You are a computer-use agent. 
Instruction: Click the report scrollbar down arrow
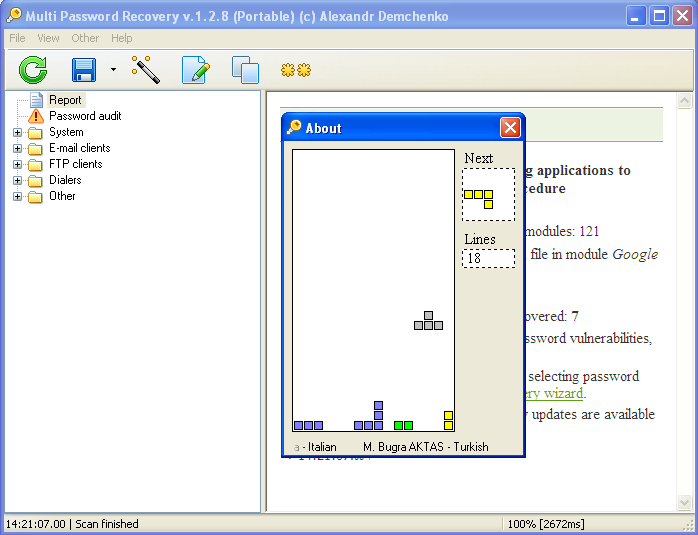[684, 503]
